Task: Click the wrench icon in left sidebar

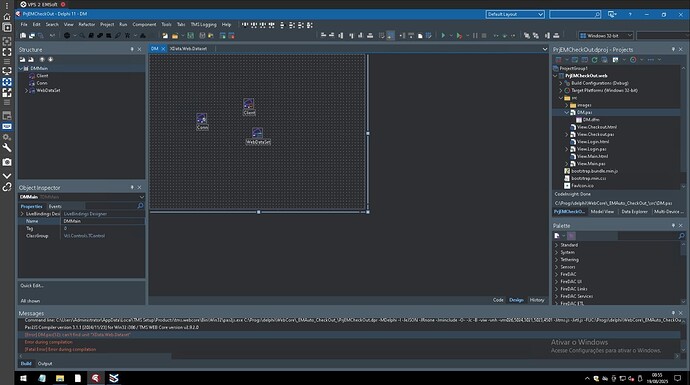Action: 7,148
